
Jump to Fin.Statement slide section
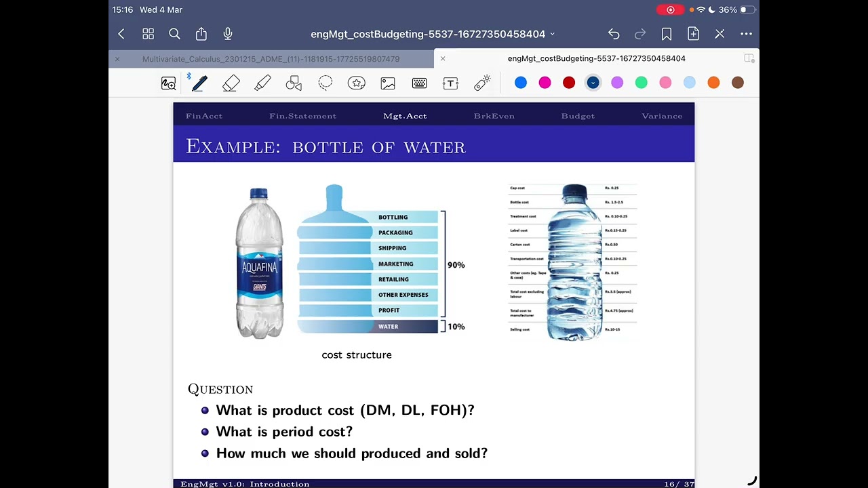(x=302, y=116)
